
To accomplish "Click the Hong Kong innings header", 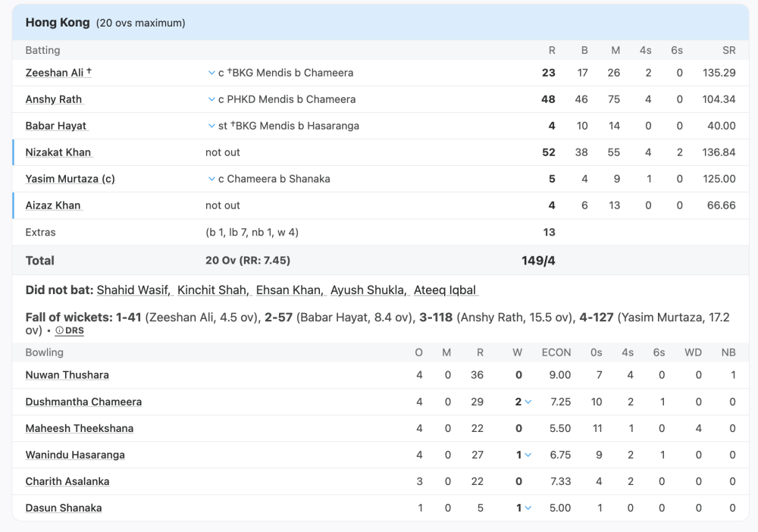I will [x=58, y=23].
